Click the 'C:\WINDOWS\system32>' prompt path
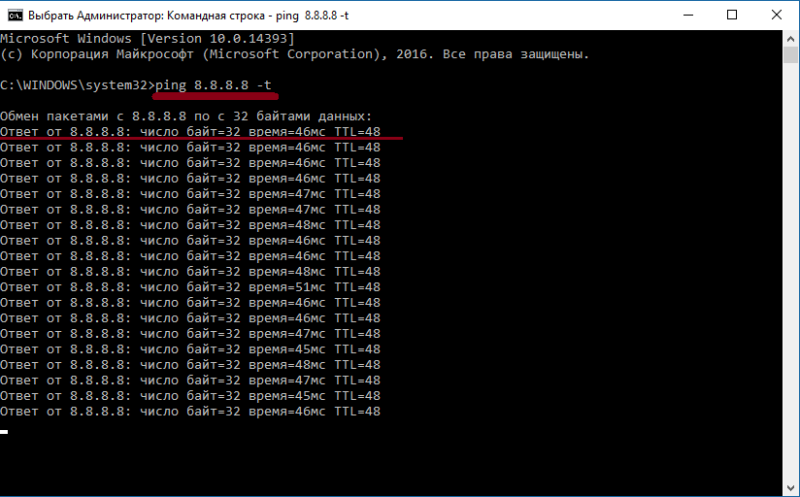This screenshot has height=497, width=800. tap(78, 85)
